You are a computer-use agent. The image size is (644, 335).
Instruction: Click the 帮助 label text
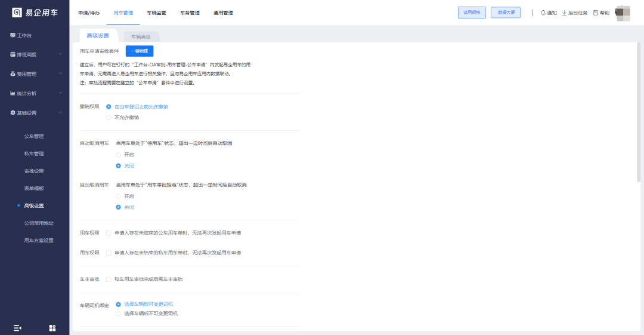pyautogui.click(x=605, y=13)
